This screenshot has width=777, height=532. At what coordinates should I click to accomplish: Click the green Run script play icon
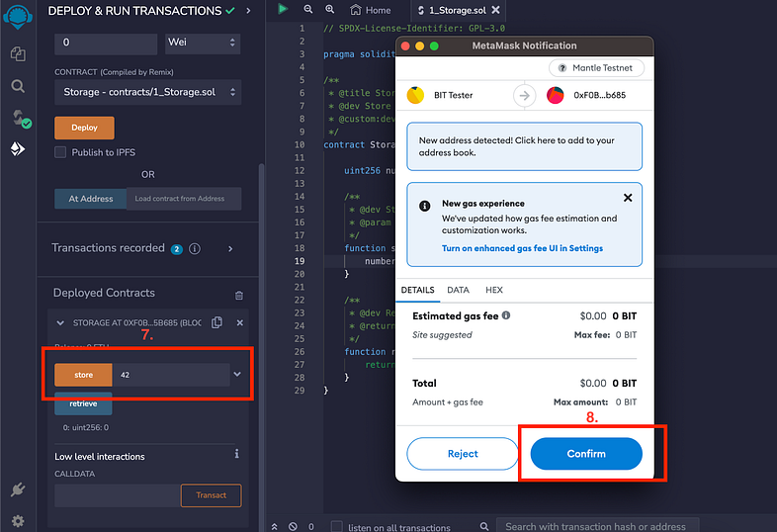pos(283,9)
